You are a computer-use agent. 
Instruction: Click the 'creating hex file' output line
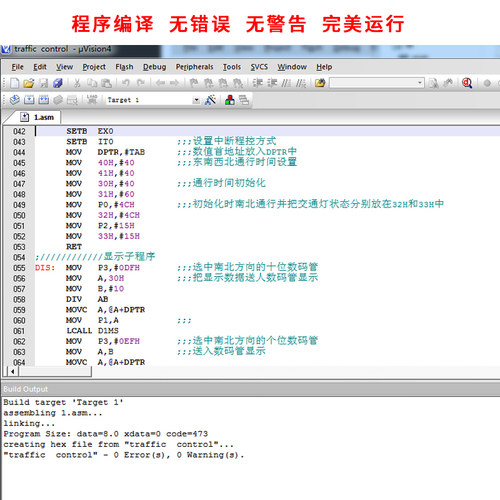pos(118,445)
